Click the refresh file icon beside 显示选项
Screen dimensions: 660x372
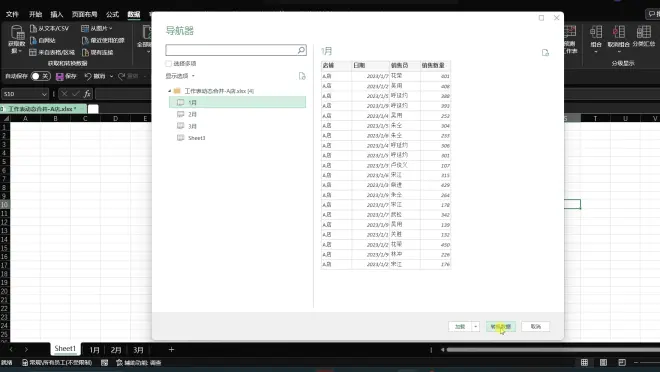(x=302, y=76)
